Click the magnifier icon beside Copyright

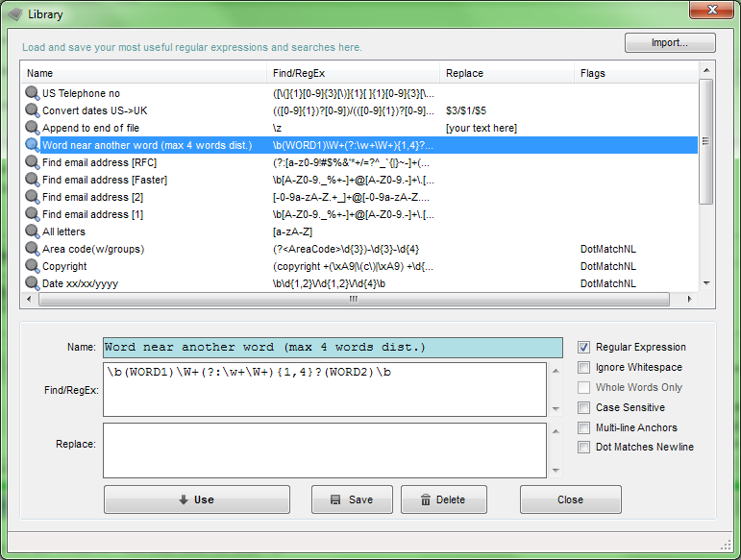click(32, 266)
